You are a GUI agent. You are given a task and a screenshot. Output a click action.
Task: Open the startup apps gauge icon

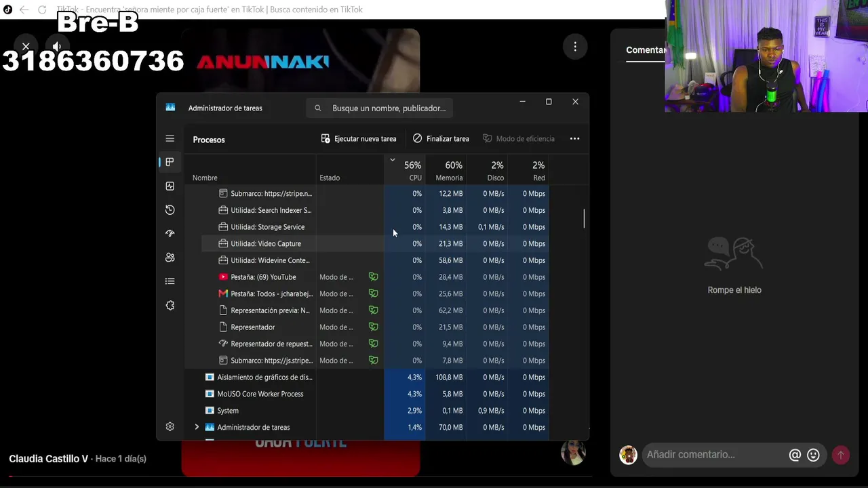pyautogui.click(x=170, y=234)
